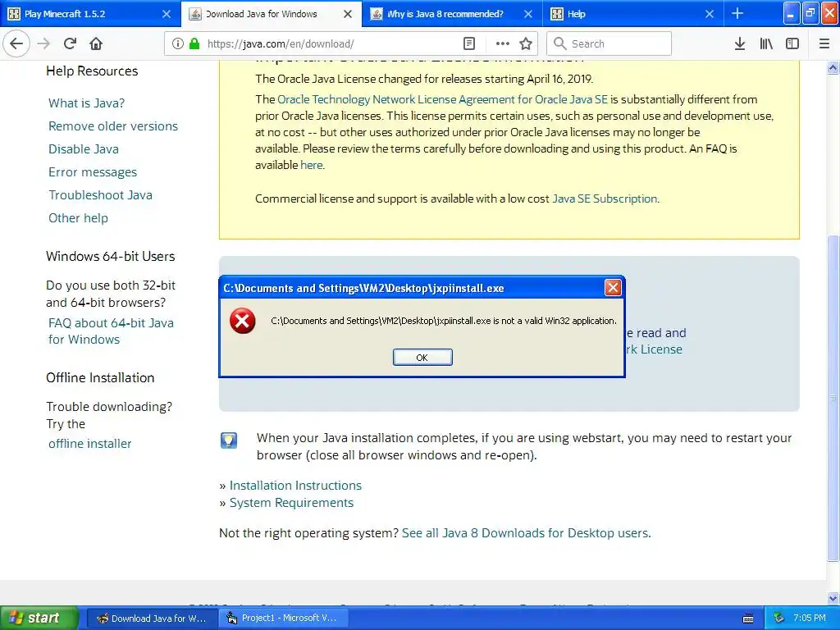Click the FAQ 'here' link
The image size is (840, 630).
311,165
